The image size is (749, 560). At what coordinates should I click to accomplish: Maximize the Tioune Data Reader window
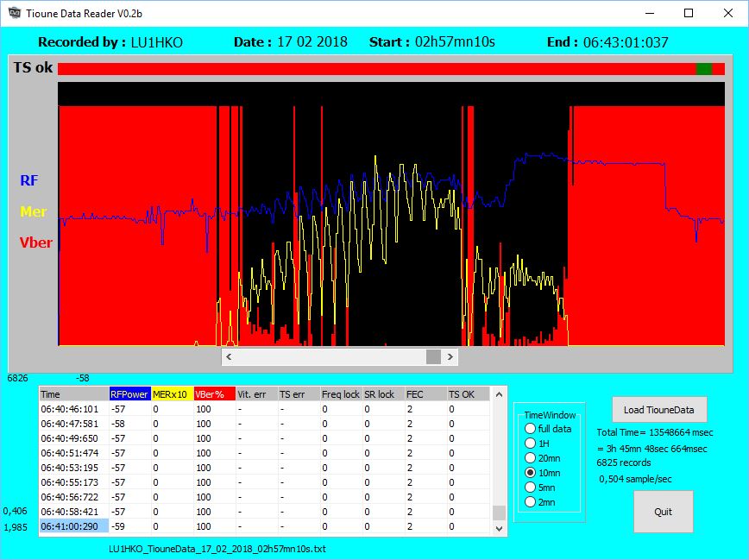click(689, 13)
